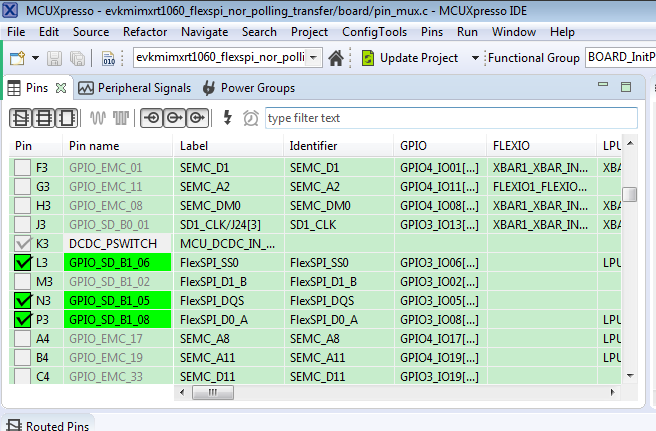
Task: Uncheck the N3 pin checkbox
Action: click(x=22, y=300)
